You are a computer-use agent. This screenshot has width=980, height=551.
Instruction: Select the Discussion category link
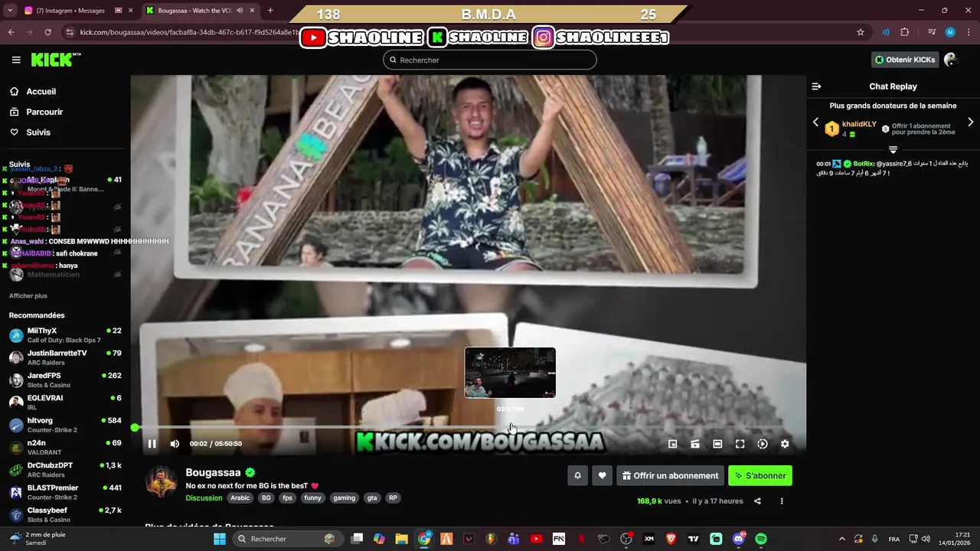point(204,497)
